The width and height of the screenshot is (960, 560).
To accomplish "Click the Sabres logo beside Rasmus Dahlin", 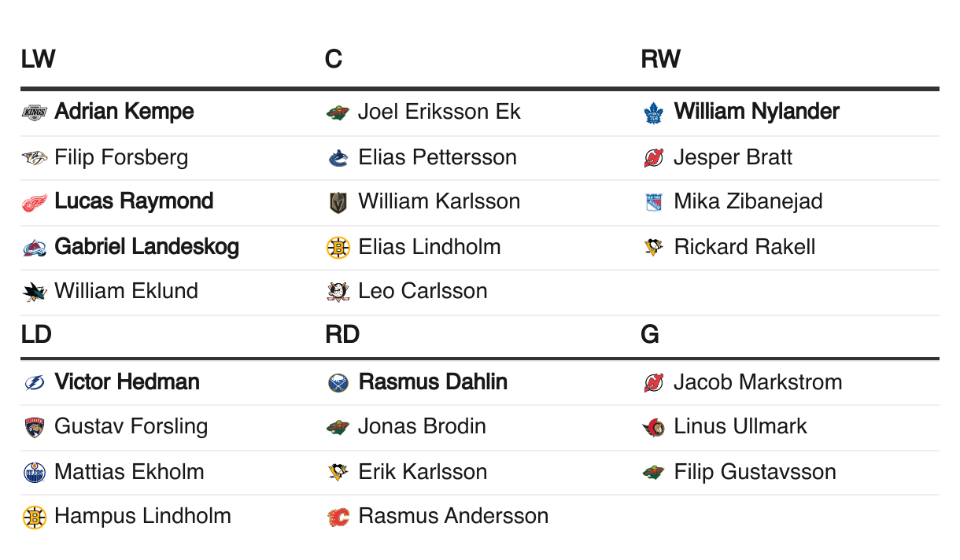I will click(338, 383).
